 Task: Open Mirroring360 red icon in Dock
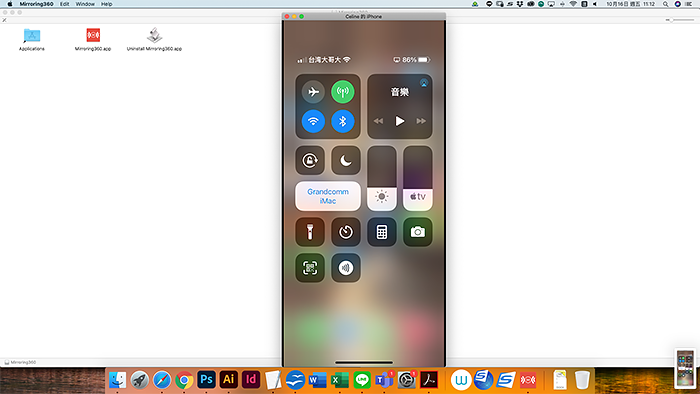pyautogui.click(x=528, y=380)
